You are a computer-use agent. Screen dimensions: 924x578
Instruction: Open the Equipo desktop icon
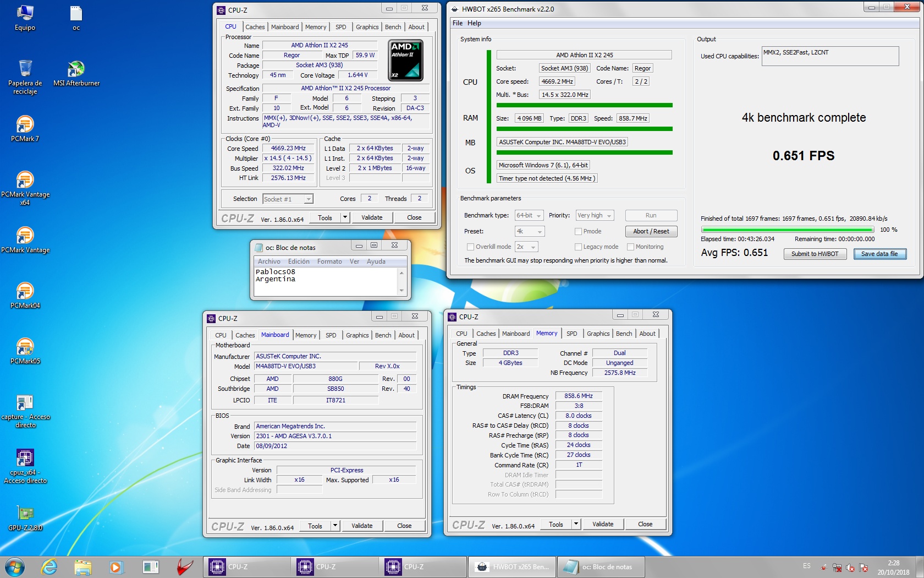[x=25, y=18]
